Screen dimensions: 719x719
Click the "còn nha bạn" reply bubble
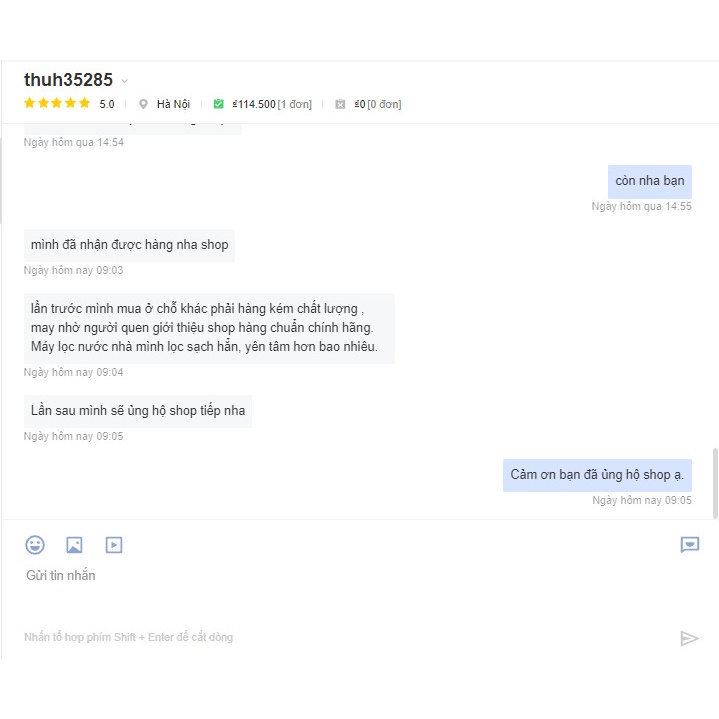(x=649, y=181)
